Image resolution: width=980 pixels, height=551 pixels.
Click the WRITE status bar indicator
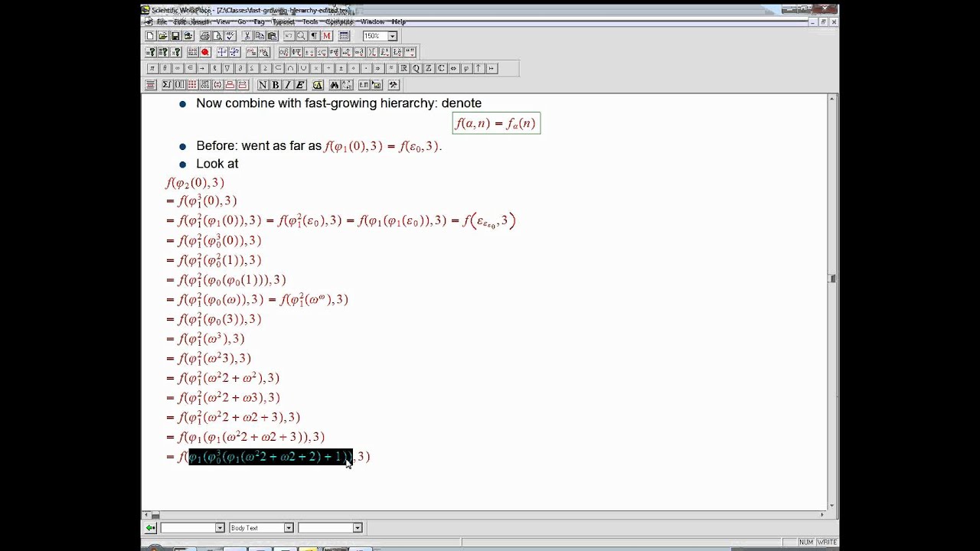[x=827, y=542]
